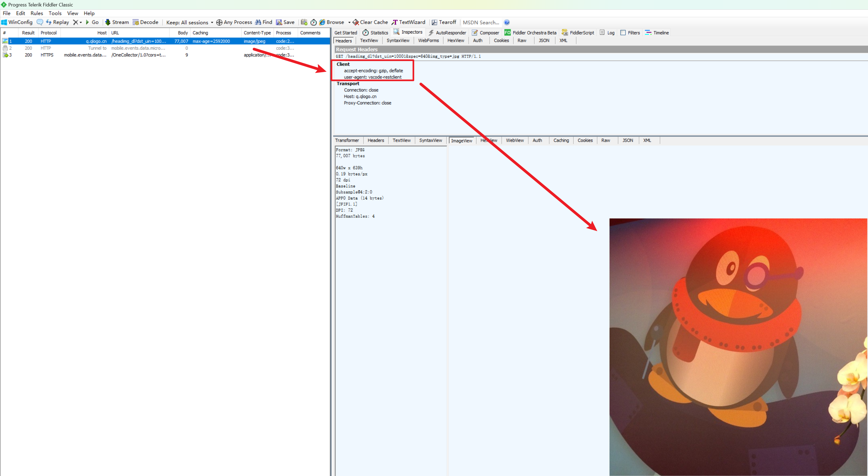
Task: Save sessions with Save button
Action: [285, 22]
